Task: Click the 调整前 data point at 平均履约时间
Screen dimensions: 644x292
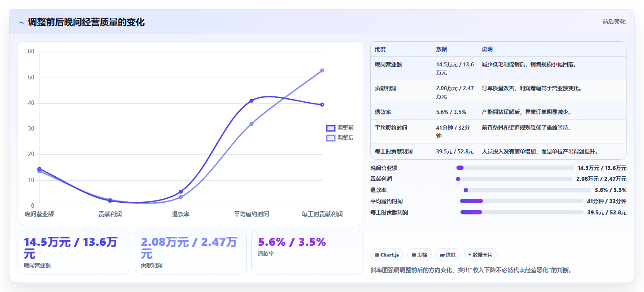Action: pyautogui.click(x=251, y=100)
